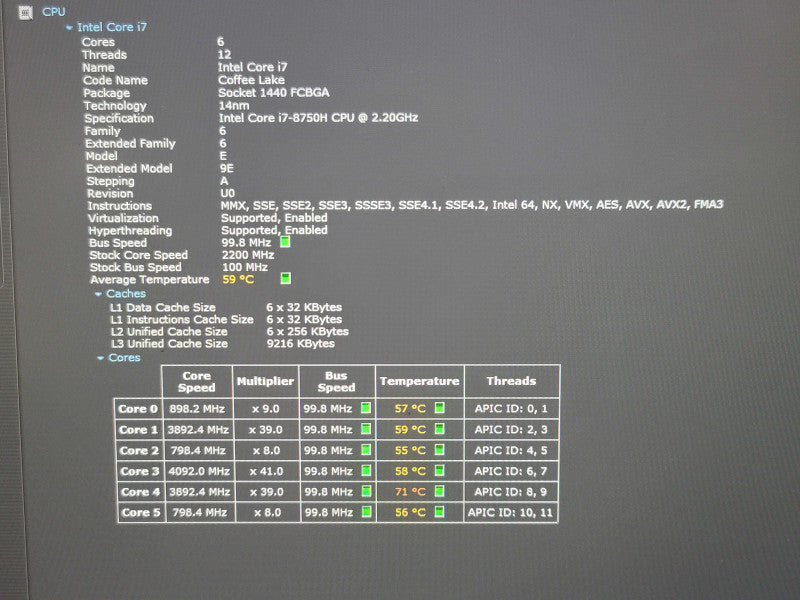Click Core 2 bus speed graph icon
This screenshot has width=800, height=600.
pos(366,449)
